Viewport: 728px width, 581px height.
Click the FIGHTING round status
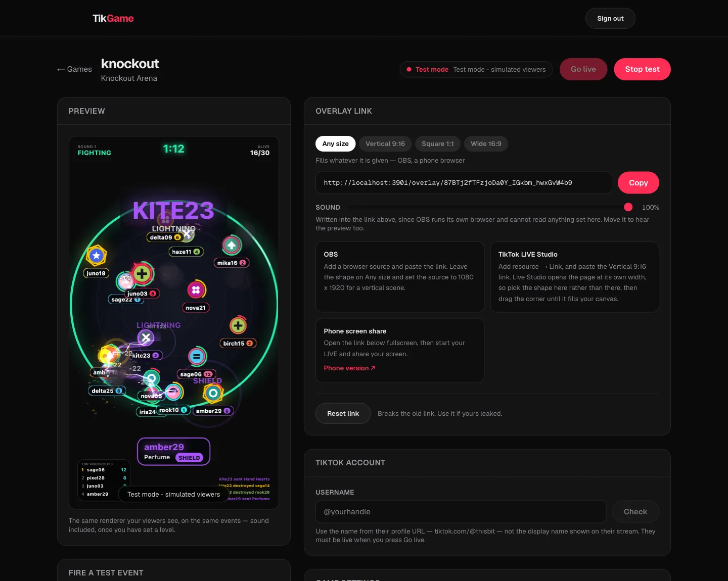pos(95,153)
